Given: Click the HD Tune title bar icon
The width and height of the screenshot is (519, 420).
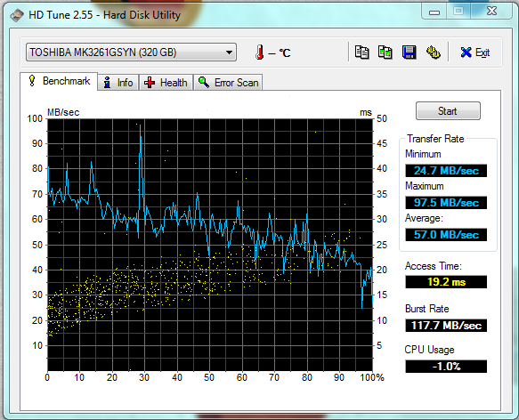Looking at the screenshot, I should pyautogui.click(x=17, y=15).
